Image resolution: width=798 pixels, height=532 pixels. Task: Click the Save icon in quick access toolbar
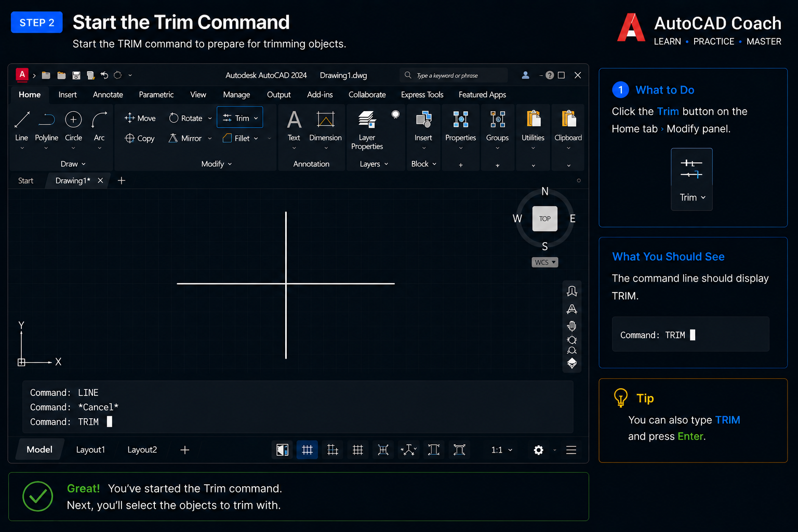(x=76, y=75)
